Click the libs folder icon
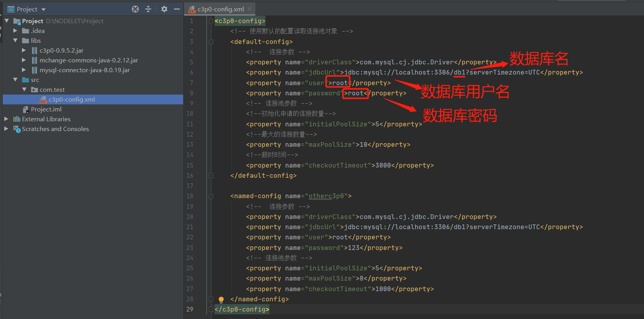The height and width of the screenshot is (319, 644). pos(25,40)
